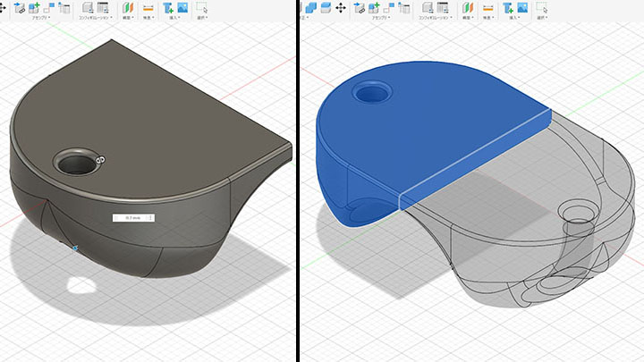Click New Component icon in left pane toolbar
644x362 pixels.
(35, 7)
